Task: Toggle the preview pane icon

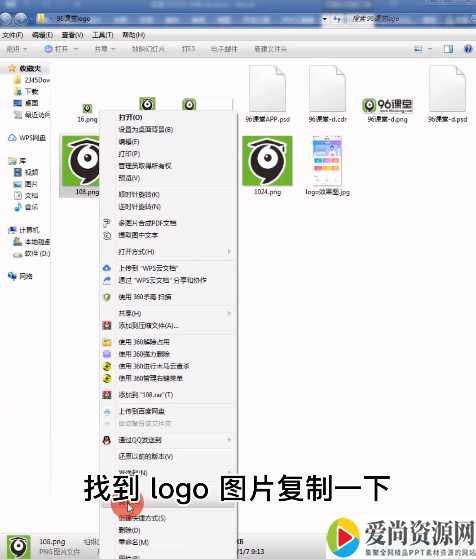Action: [449, 49]
